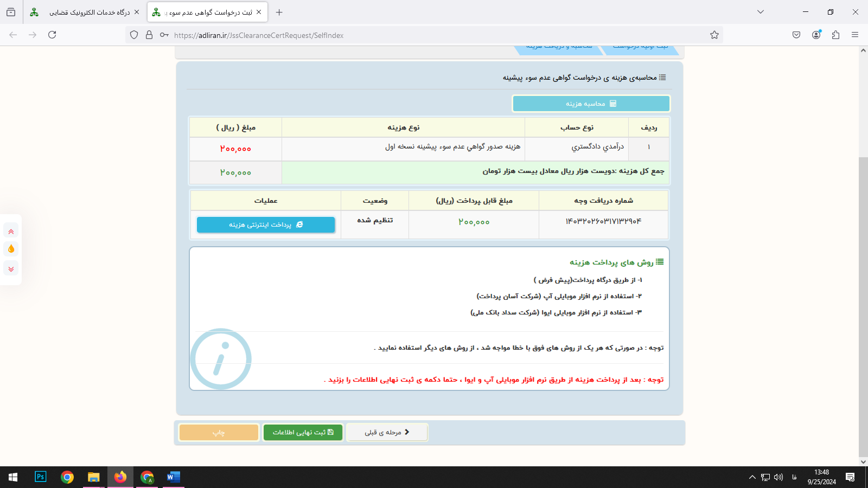Go to مرحله ی قبلی
The height and width of the screenshot is (488, 868).
[x=387, y=432]
